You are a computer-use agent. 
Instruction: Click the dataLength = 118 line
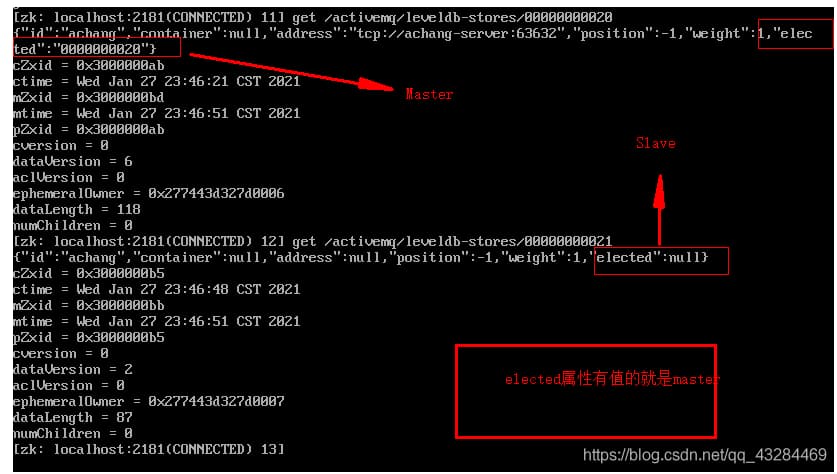point(77,209)
